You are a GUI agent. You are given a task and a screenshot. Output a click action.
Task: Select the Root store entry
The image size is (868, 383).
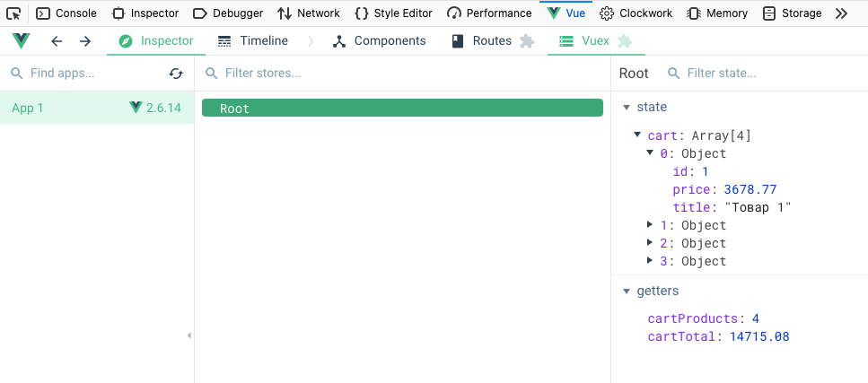[402, 108]
